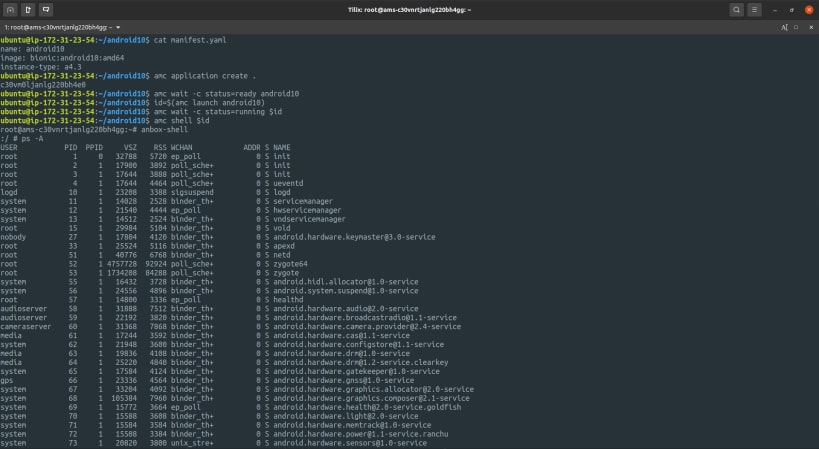Click the PPID column header
The height and width of the screenshot is (449, 819).
(94, 147)
